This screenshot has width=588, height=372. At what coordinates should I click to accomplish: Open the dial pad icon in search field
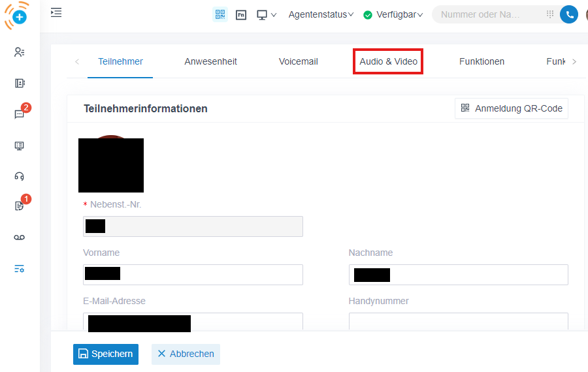point(549,14)
